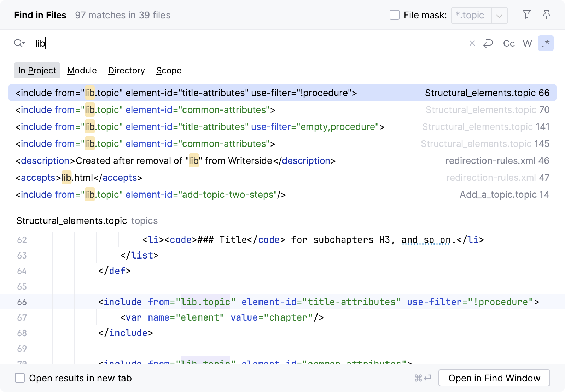Click the filter search results icon

tap(526, 14)
